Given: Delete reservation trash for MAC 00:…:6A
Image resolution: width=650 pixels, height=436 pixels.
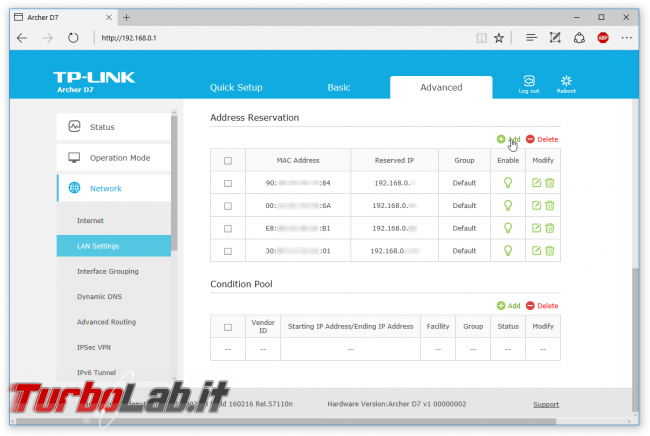Looking at the screenshot, I should point(550,205).
